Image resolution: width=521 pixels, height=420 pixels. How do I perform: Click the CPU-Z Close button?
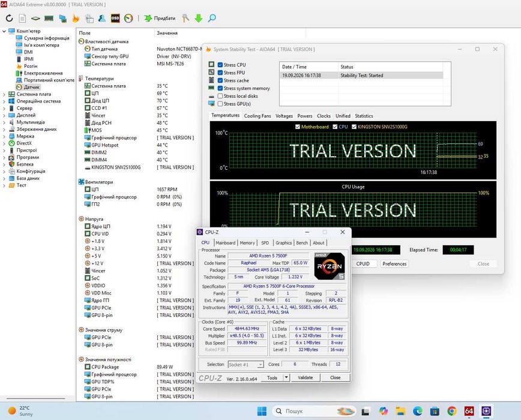tap(336, 377)
